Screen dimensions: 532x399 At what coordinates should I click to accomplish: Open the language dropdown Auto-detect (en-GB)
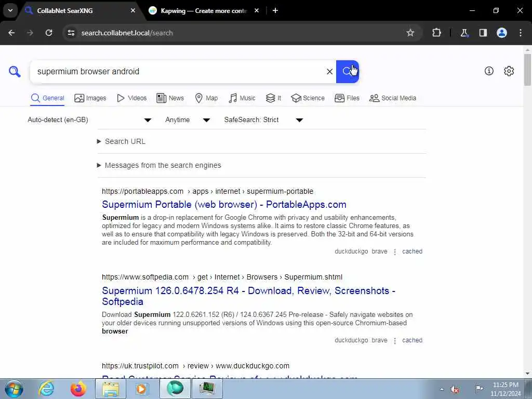[x=89, y=120]
